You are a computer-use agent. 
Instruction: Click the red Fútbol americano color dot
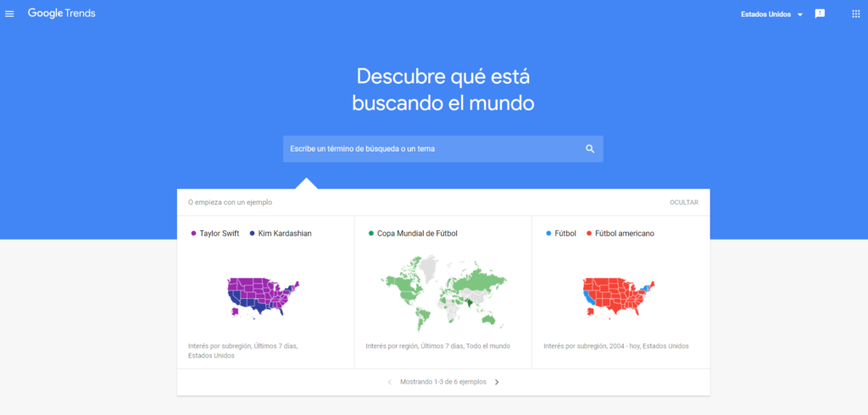588,234
